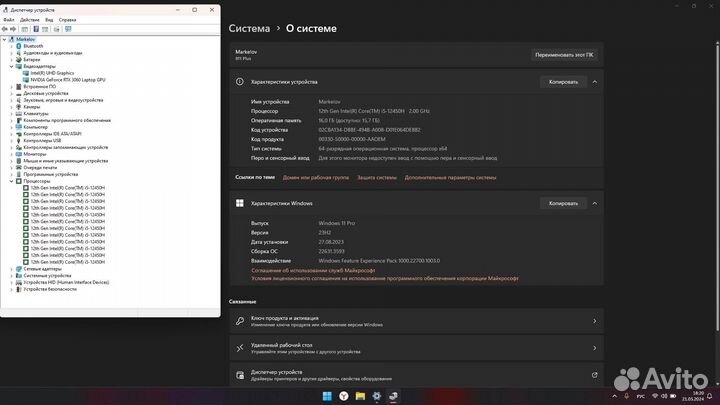The width and height of the screenshot is (720, 405).
Task: Collapse the Процессоры node
Action: [11, 181]
